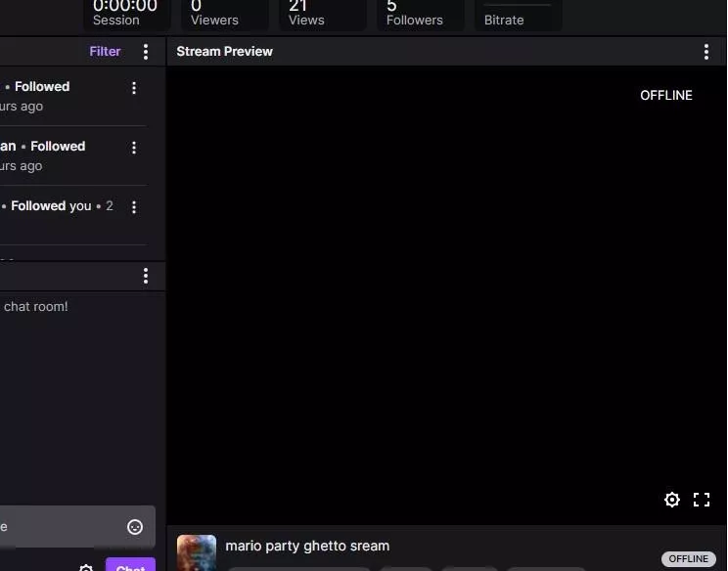This screenshot has height=571, width=728.
Task: Open the chat panel options menu
Action: 146,276
